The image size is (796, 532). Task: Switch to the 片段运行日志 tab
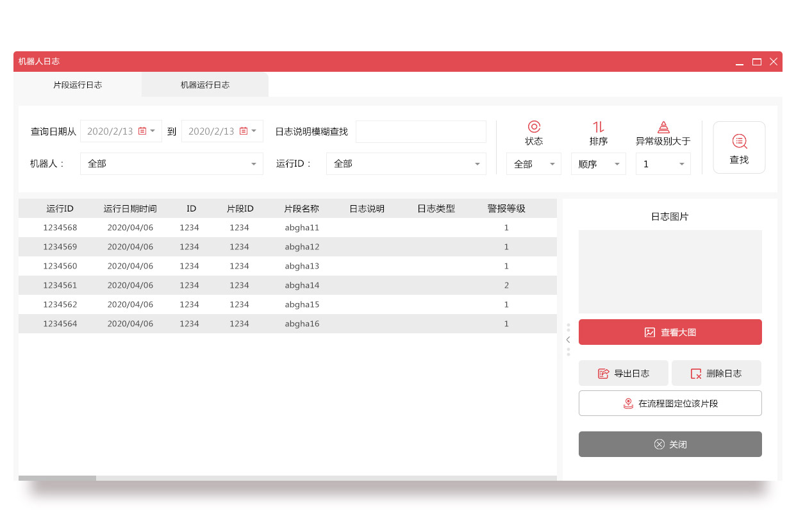click(78, 85)
